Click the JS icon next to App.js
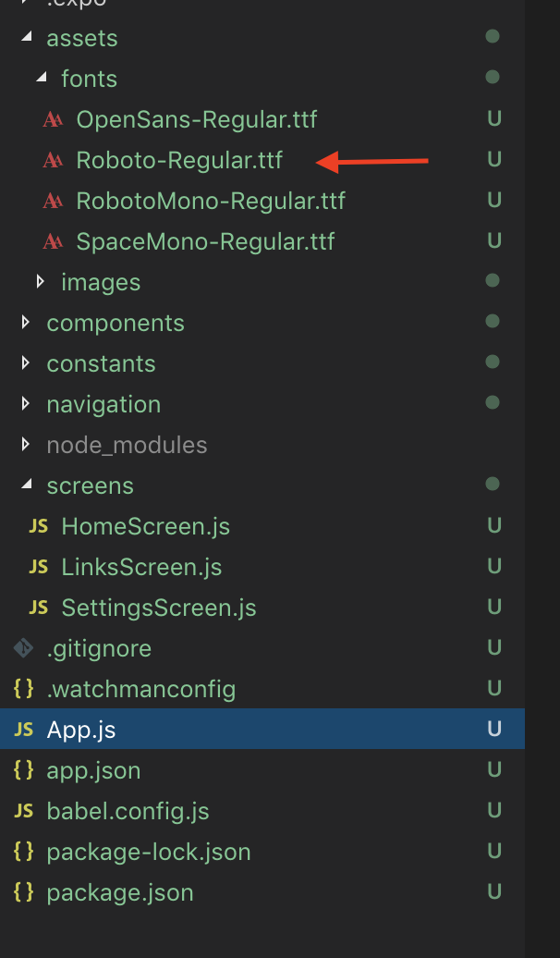 click(x=22, y=729)
